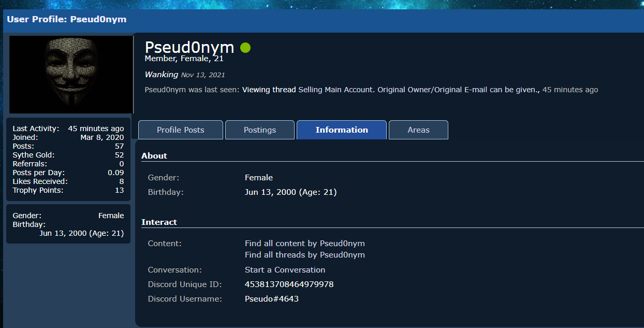Click the Conversation label
644x328 pixels.
175,270
